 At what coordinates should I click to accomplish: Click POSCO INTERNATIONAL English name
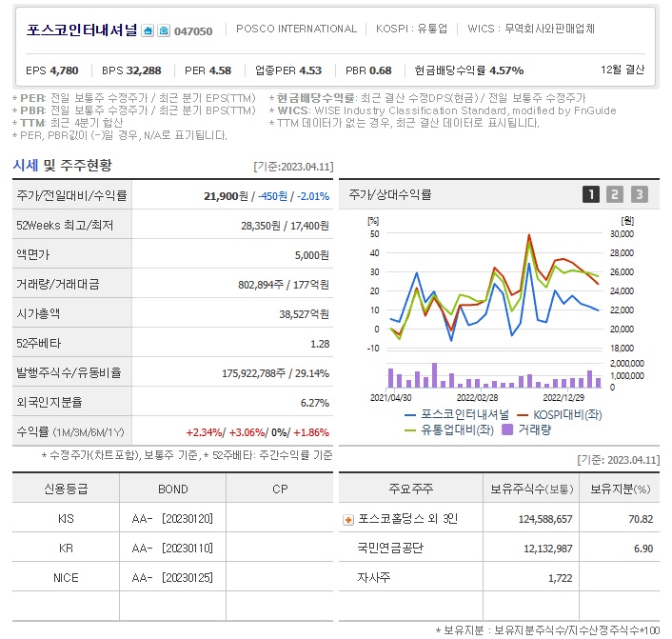[297, 29]
